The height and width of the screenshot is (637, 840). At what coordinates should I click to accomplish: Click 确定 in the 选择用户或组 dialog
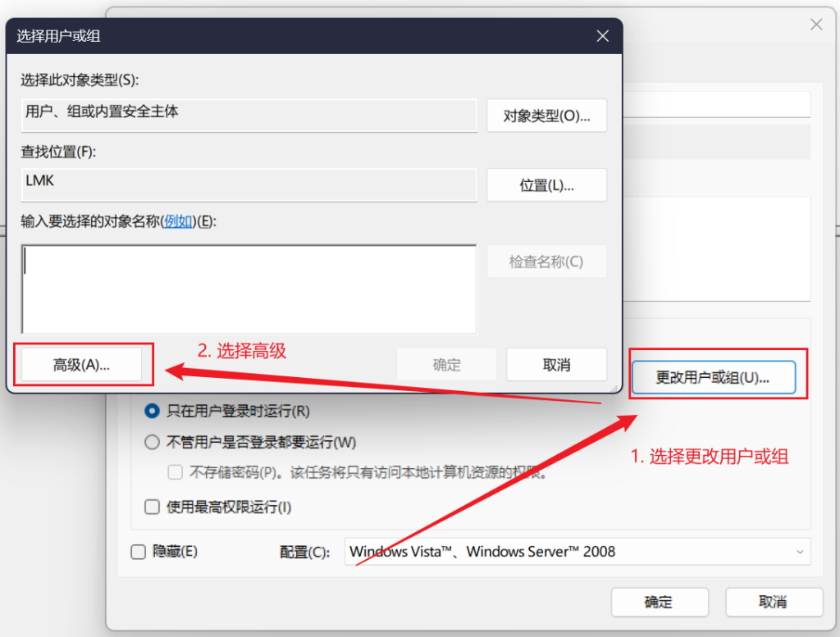447,365
